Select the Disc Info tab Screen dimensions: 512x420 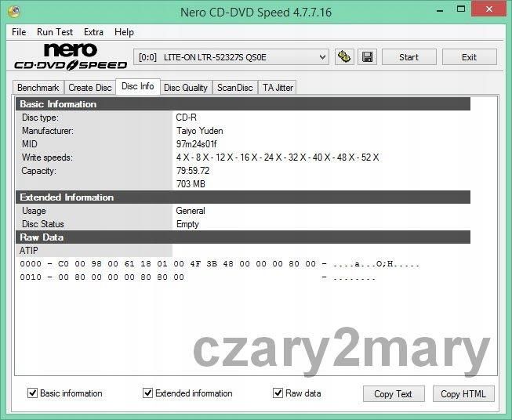[x=138, y=86]
